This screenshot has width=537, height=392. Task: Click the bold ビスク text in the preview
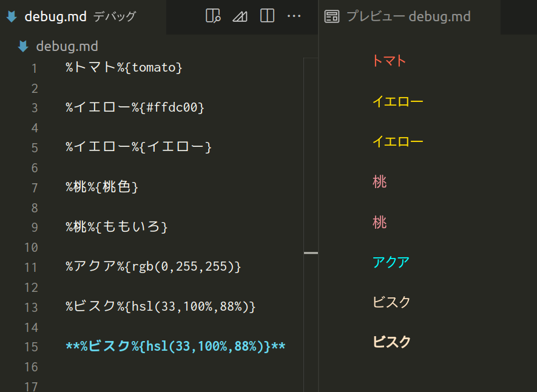coord(391,342)
